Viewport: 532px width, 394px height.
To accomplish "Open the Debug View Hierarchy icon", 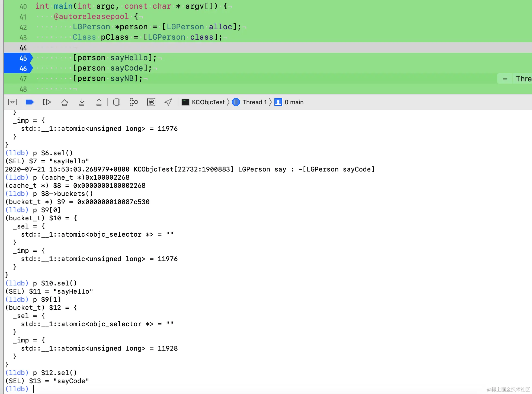I will 117,102.
